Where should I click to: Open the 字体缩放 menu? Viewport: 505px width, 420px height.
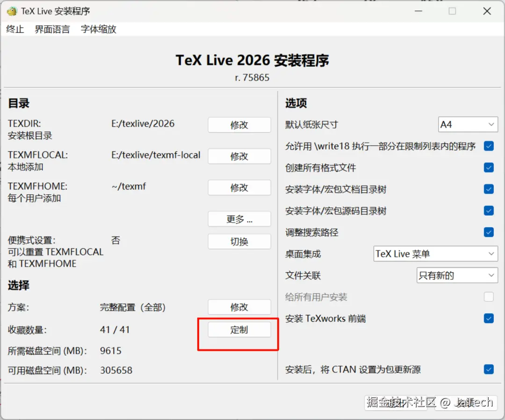coord(98,29)
